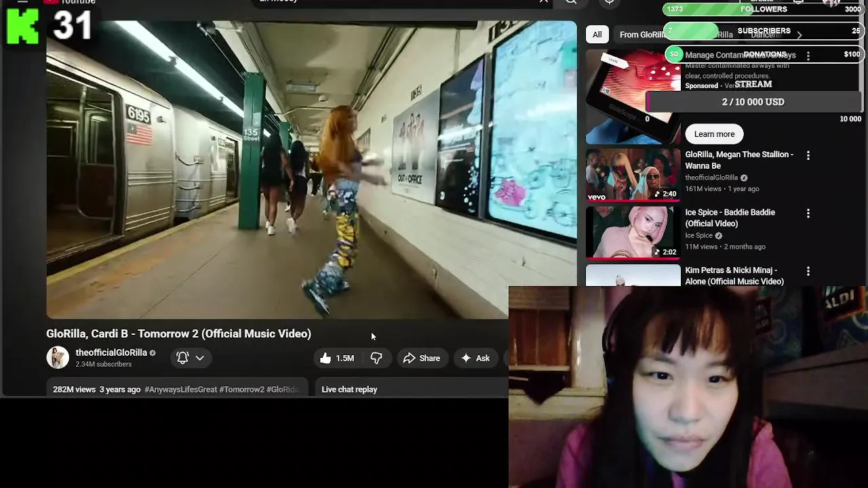Open more options for the Kim Petras Alone video
The width and height of the screenshot is (868, 488).
[808, 271]
